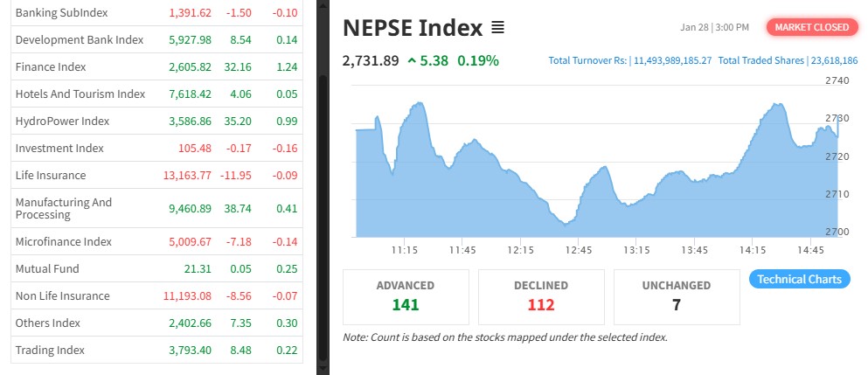Click the green up-arrow change indicator
Image resolution: width=868 pixels, height=375 pixels.
(412, 60)
